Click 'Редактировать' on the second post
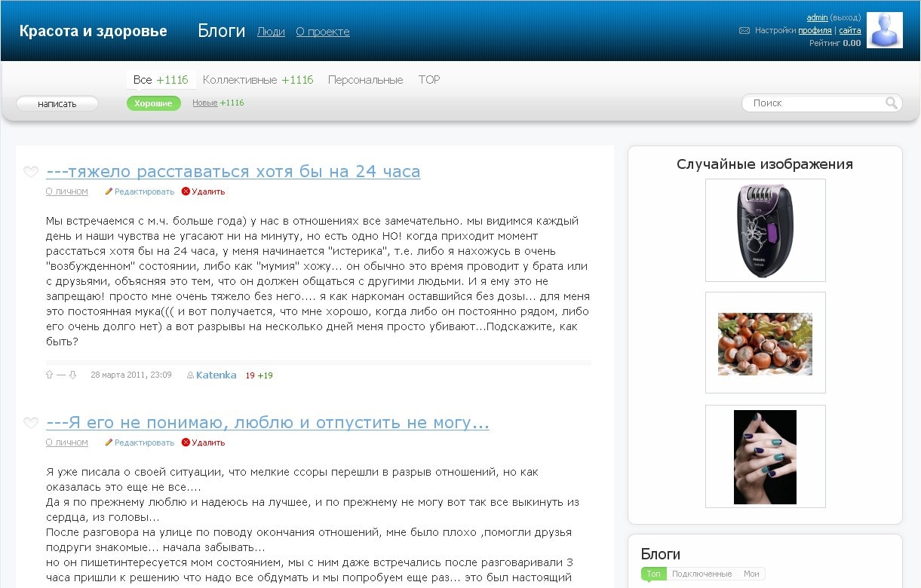Viewport: 921px width, 588px height. click(140, 443)
